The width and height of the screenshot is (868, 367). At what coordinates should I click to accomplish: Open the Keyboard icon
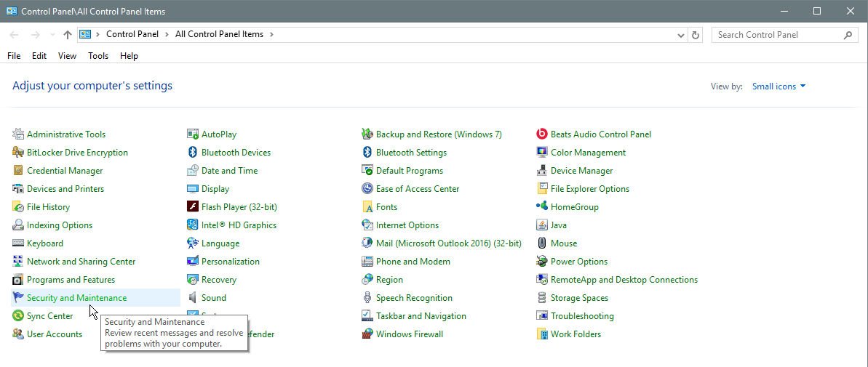pos(18,243)
